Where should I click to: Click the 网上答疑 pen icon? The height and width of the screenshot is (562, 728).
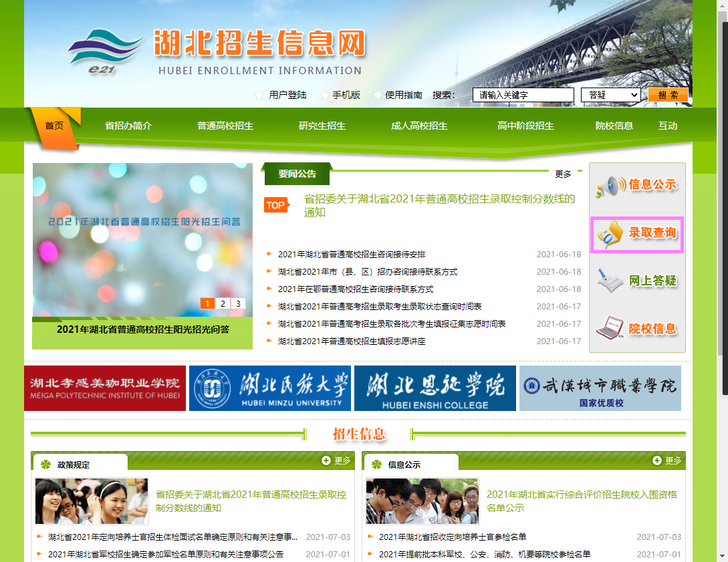pos(610,281)
